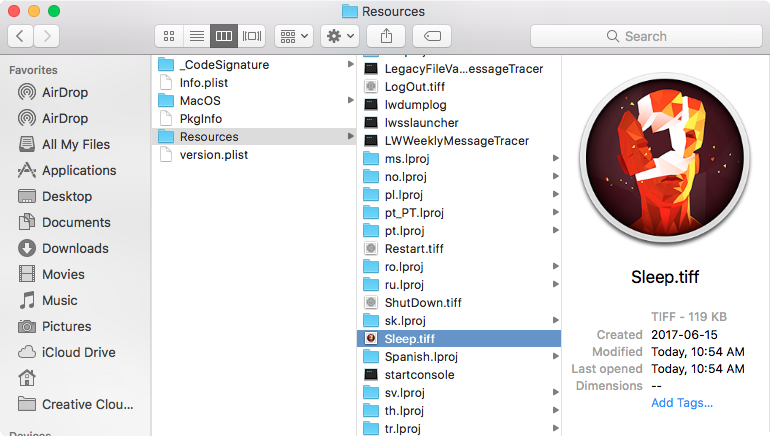Open Documents in the sidebar
The height and width of the screenshot is (436, 770).
pyautogui.click(x=64, y=222)
